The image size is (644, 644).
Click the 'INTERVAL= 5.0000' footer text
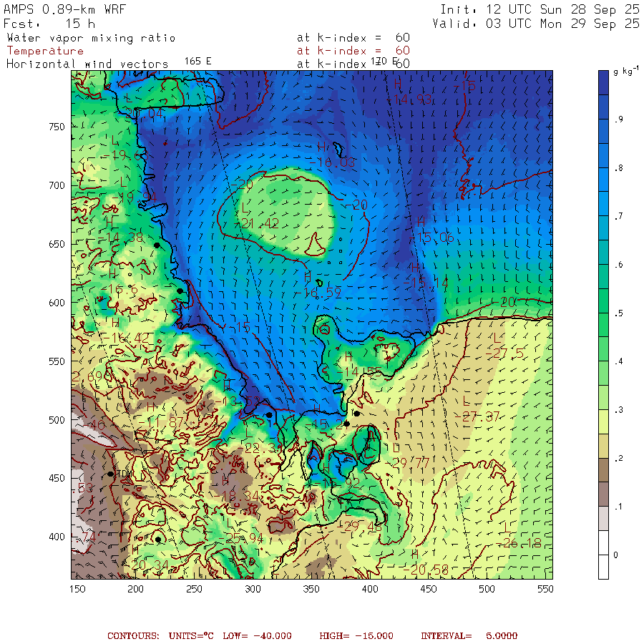(x=469, y=636)
